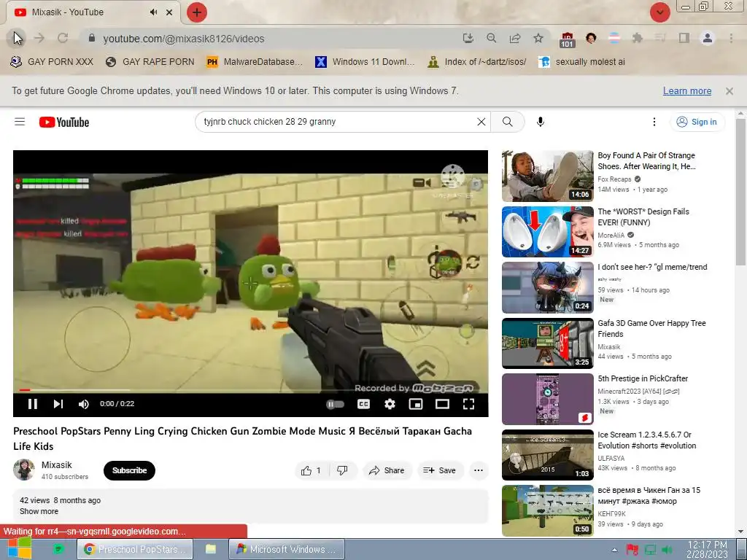The image size is (747, 560).
Task: Save the video to a playlist
Action: tap(440, 470)
